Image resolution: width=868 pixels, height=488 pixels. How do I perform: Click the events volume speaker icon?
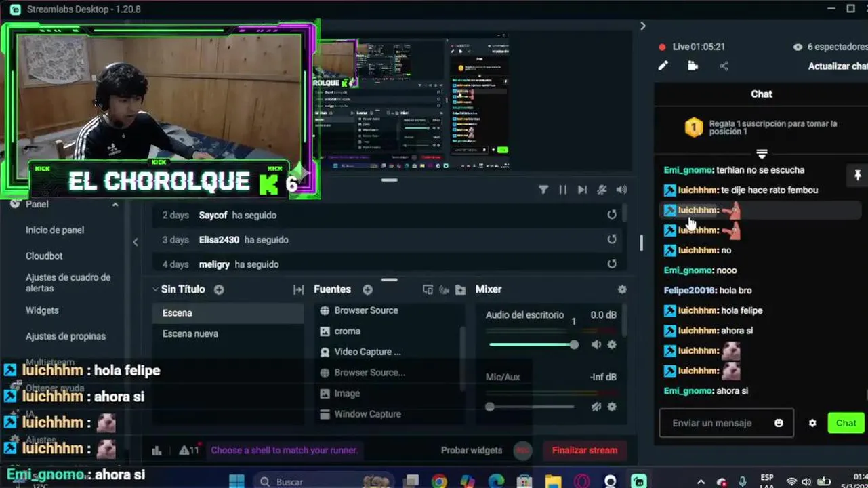621,190
